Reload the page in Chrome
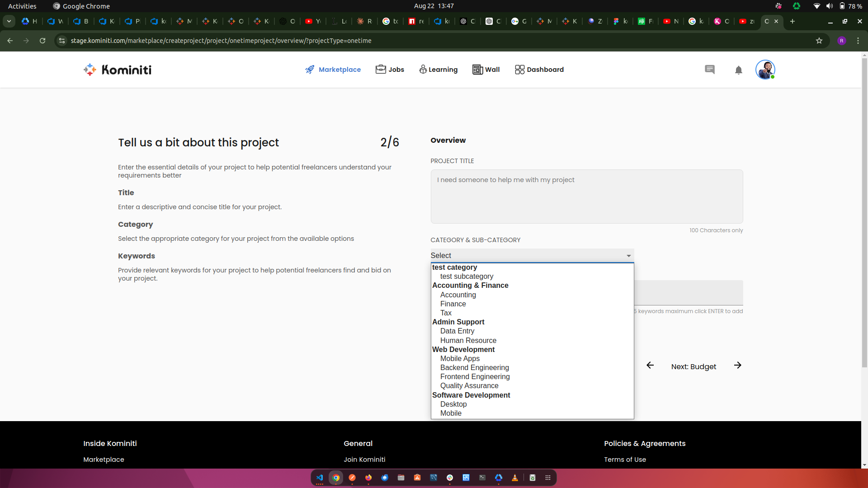The width and height of the screenshot is (868, 488). click(42, 41)
